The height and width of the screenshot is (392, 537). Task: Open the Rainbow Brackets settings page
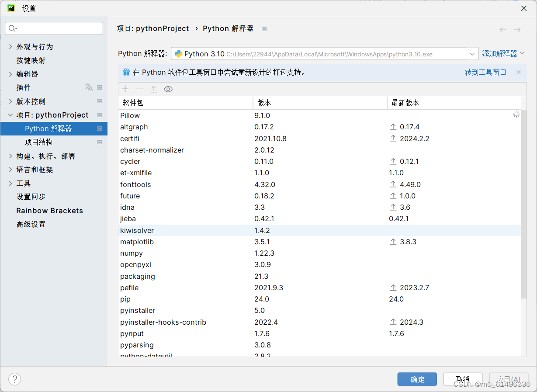point(49,210)
